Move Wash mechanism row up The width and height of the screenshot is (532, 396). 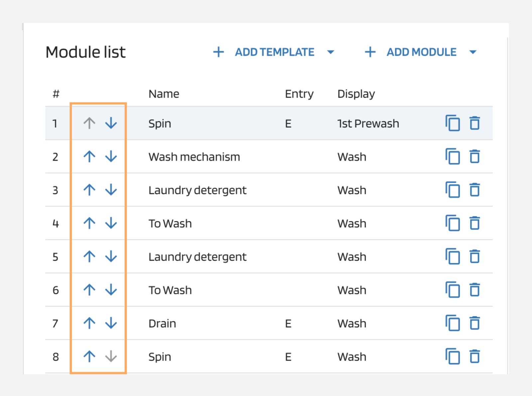pos(89,157)
